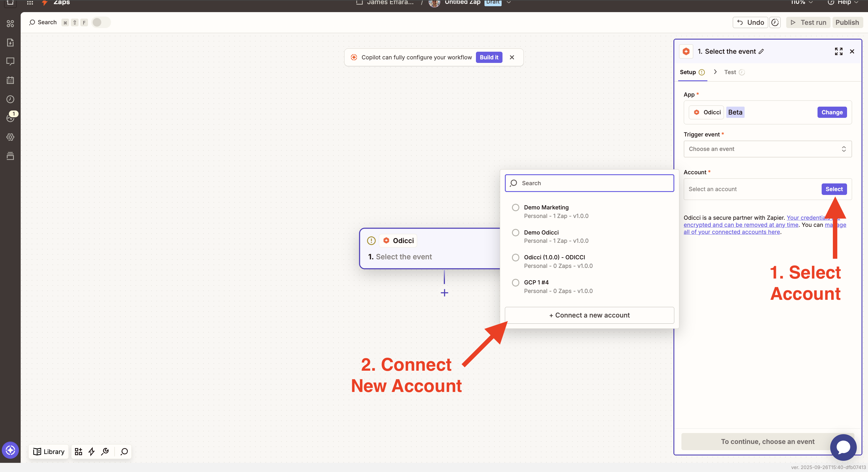Click the version history icon beside Undo

pos(775,22)
